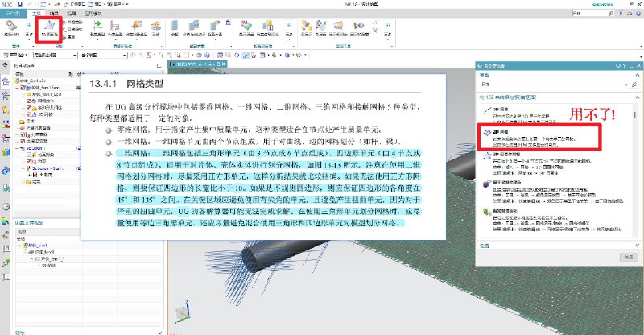Click search magnifier in Command Finder dialog
This screenshot has width=644, height=335.
pos(634,85)
